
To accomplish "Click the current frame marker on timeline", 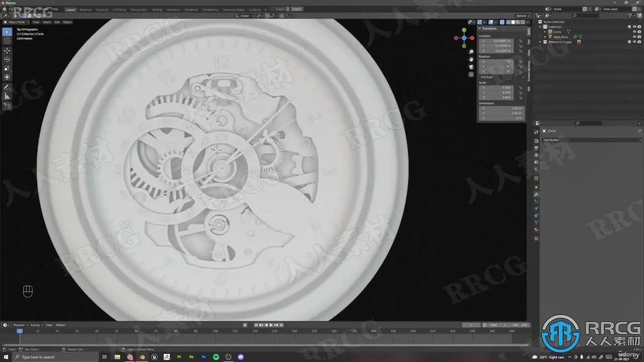I will pos(20,331).
